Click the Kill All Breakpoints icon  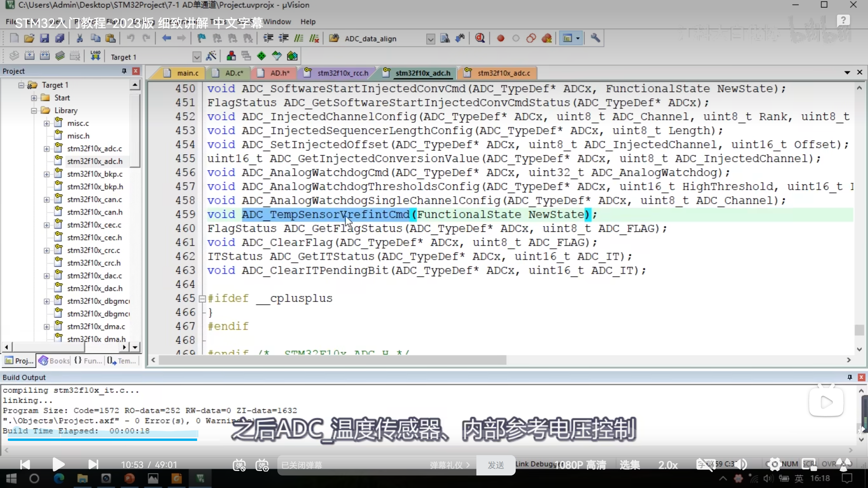(547, 38)
